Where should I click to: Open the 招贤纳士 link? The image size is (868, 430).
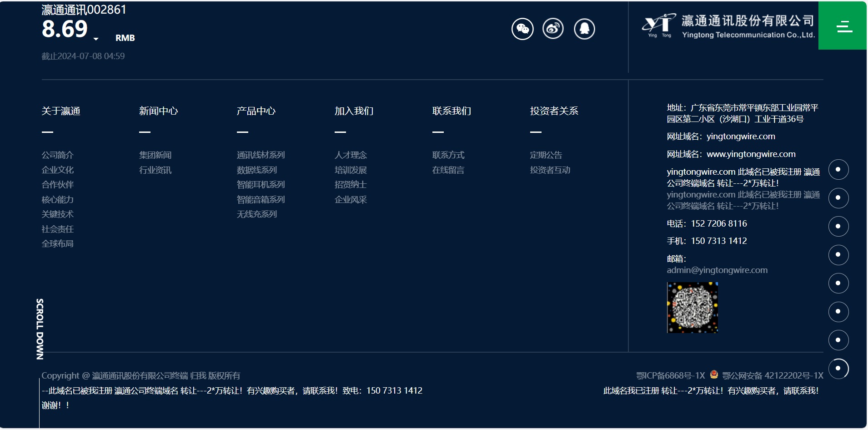[351, 185]
